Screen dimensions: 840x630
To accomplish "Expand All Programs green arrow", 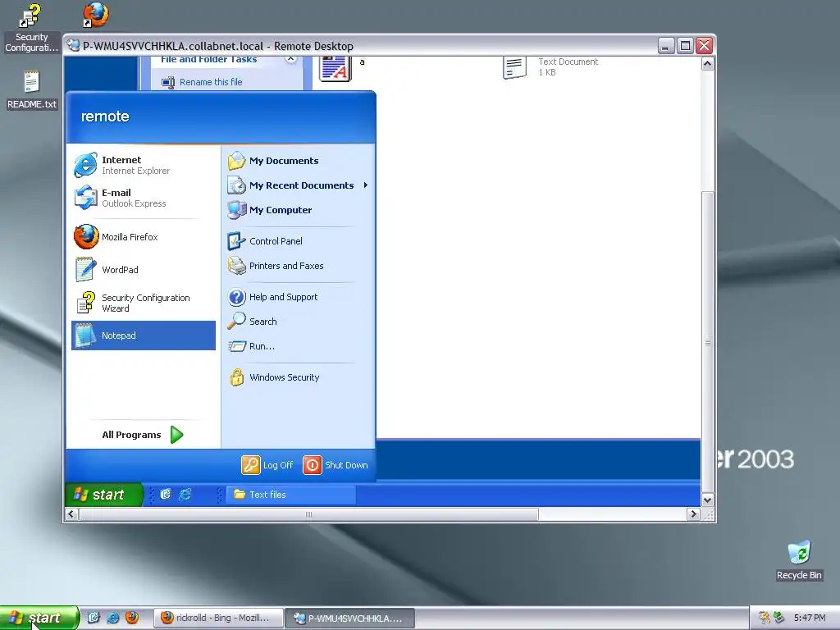I will pos(177,435).
